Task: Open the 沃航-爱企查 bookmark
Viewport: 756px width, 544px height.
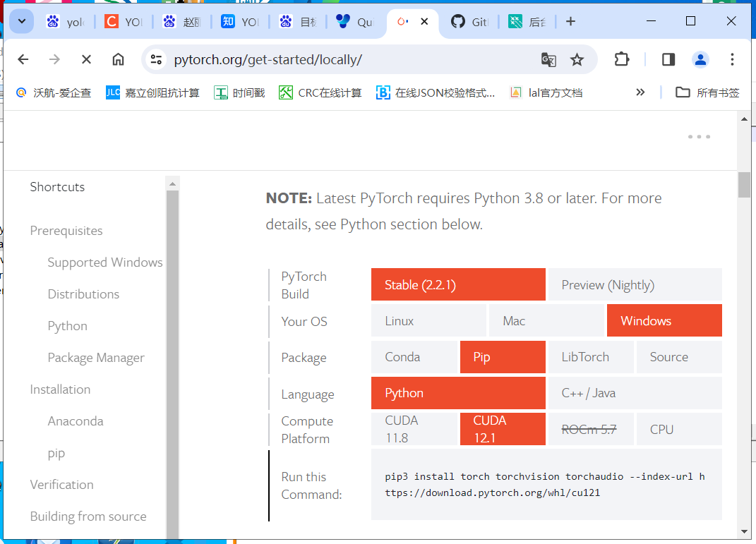Action: point(54,92)
